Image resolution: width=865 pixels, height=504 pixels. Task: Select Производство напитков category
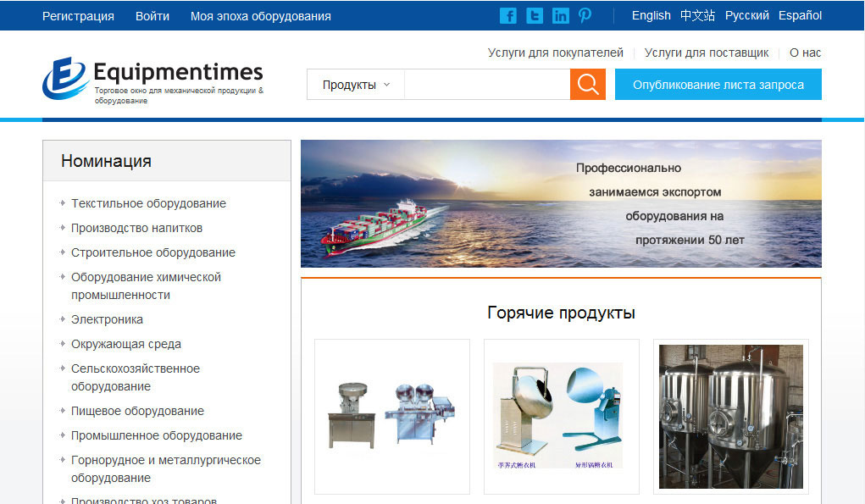tap(136, 228)
